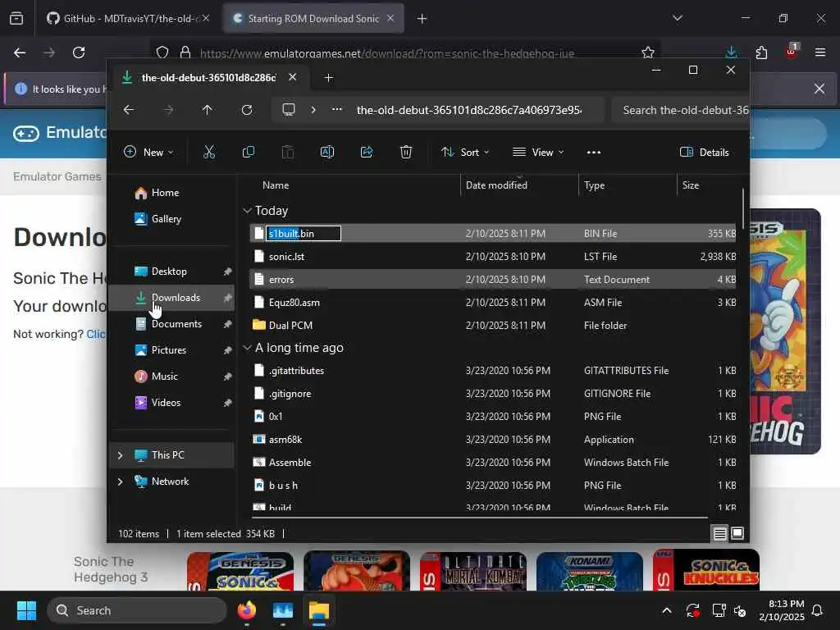Click Firefox back arrow button

point(20,52)
